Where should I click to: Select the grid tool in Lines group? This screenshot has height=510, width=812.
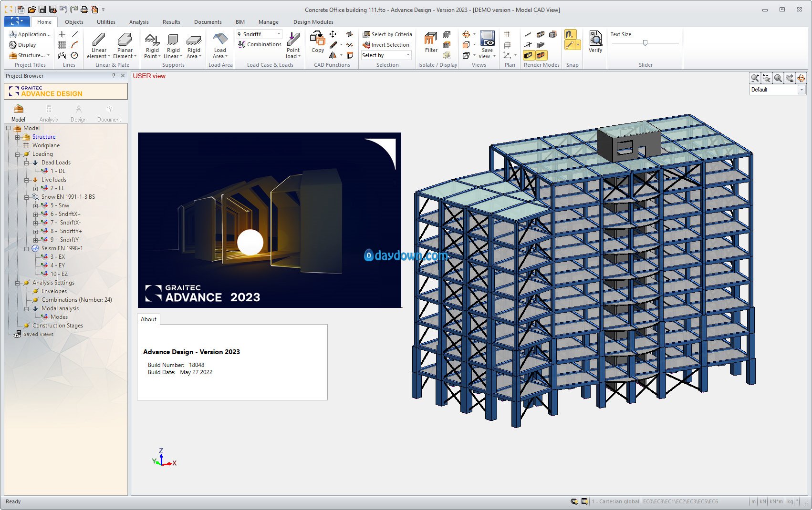click(x=62, y=45)
